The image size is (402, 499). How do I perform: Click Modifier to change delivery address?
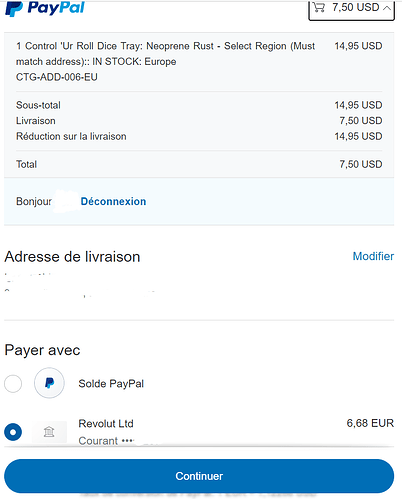[x=373, y=256]
